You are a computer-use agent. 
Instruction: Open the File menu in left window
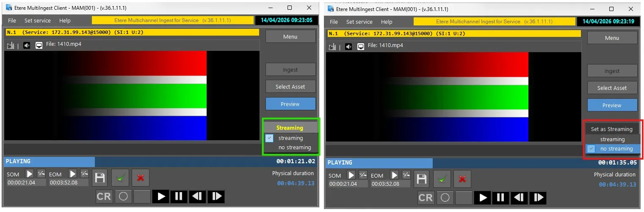12,20
